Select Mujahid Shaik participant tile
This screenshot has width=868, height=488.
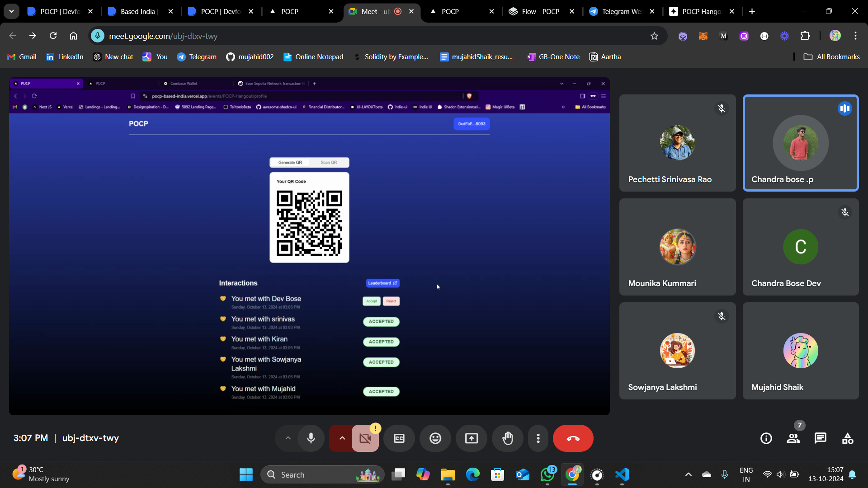click(x=801, y=351)
